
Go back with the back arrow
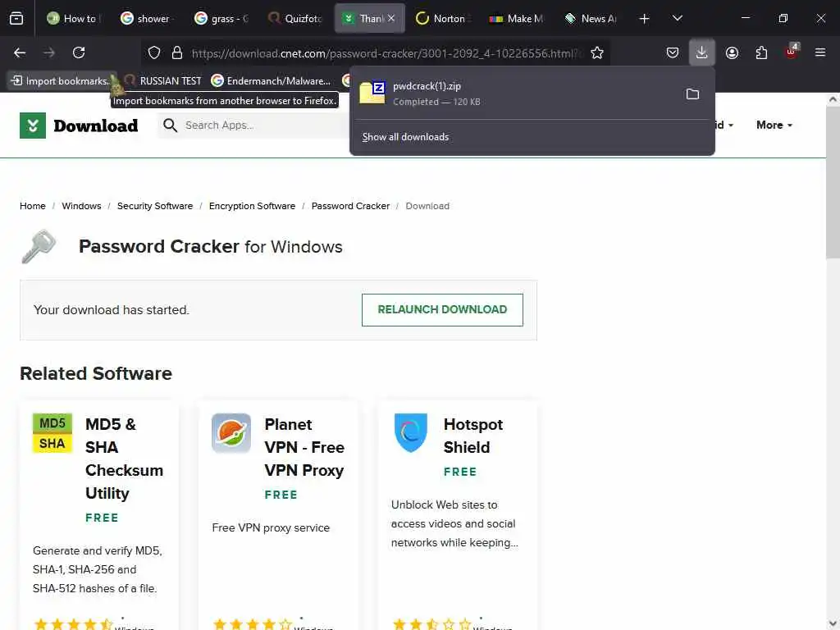click(20, 52)
